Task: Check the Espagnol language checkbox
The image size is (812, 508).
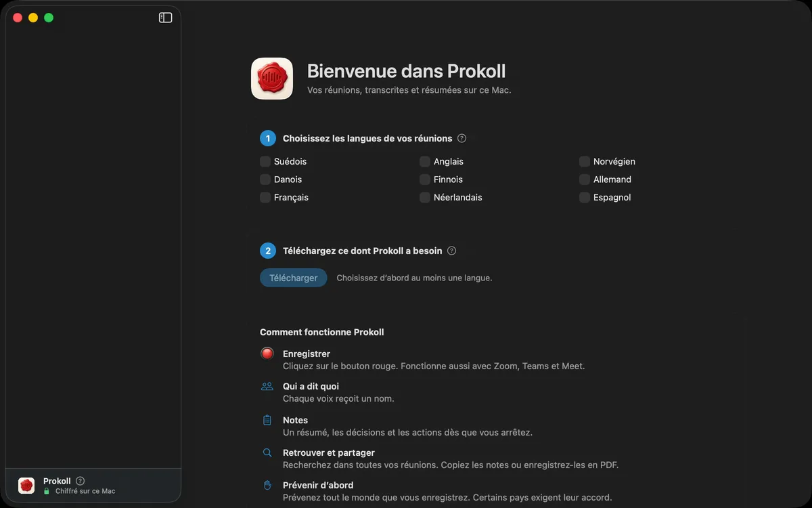Action: 585,197
